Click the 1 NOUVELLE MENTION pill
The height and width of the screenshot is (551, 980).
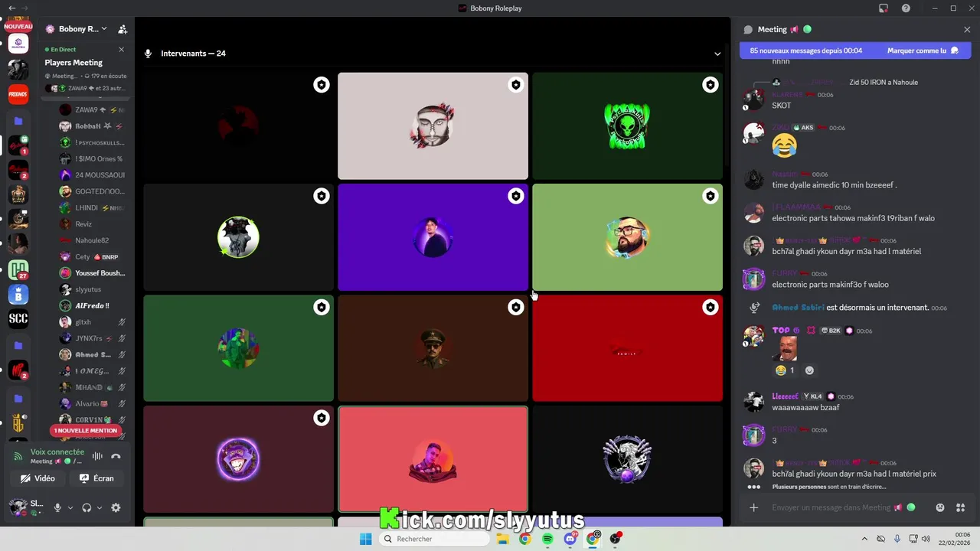pos(86,430)
